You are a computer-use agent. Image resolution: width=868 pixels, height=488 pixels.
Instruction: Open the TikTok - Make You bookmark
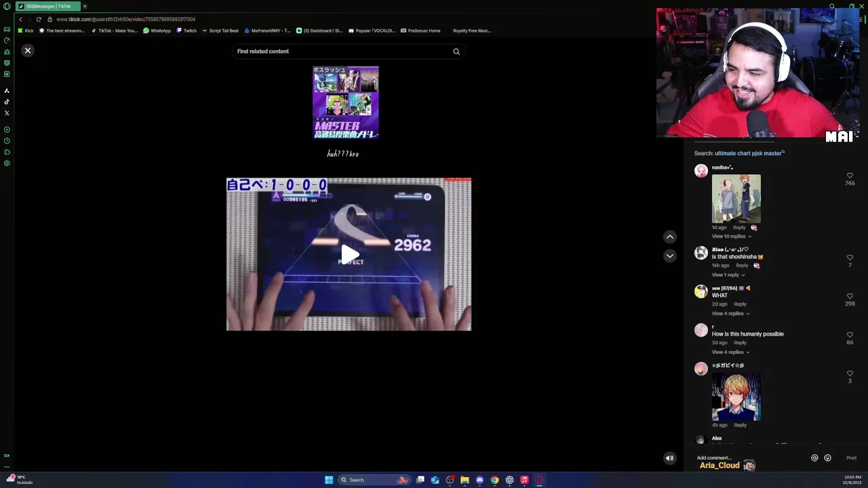tap(114, 30)
